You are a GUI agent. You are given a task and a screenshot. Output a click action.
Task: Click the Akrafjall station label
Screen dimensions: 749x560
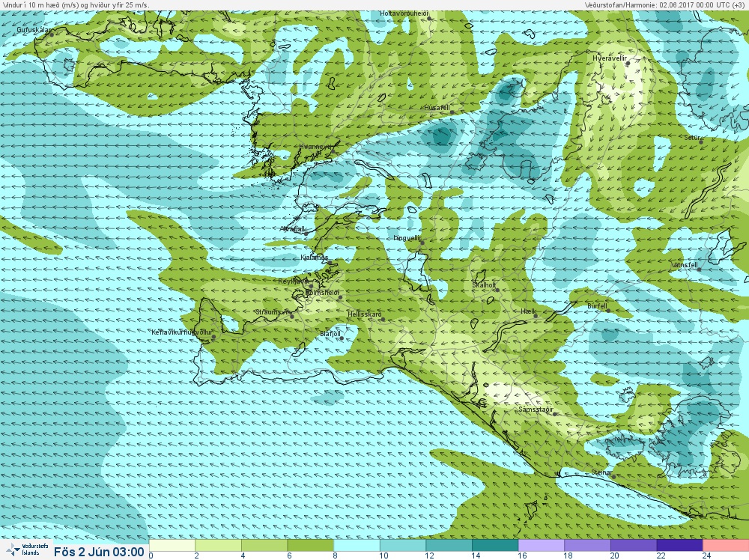click(x=293, y=229)
